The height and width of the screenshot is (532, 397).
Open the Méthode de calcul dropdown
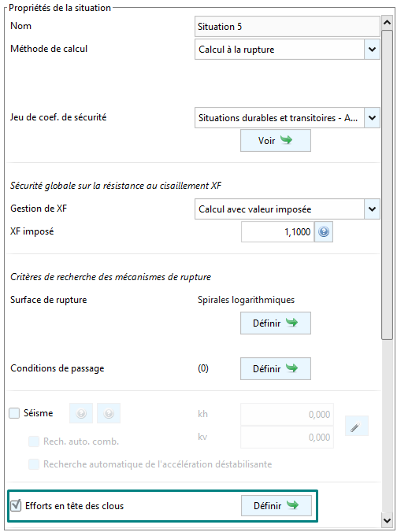coord(372,50)
